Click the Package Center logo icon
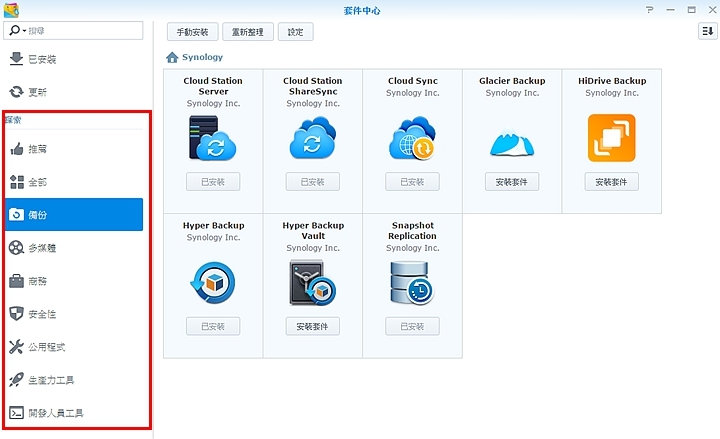 click(11, 10)
